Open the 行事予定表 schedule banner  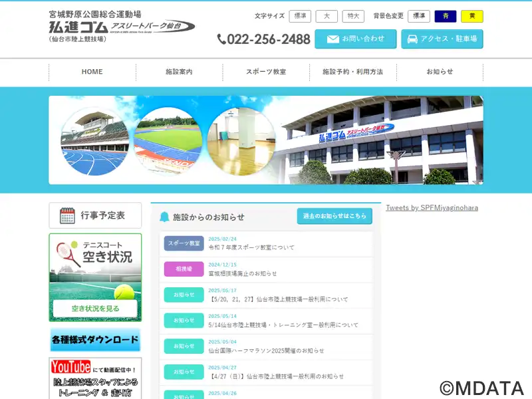pyautogui.click(x=95, y=215)
